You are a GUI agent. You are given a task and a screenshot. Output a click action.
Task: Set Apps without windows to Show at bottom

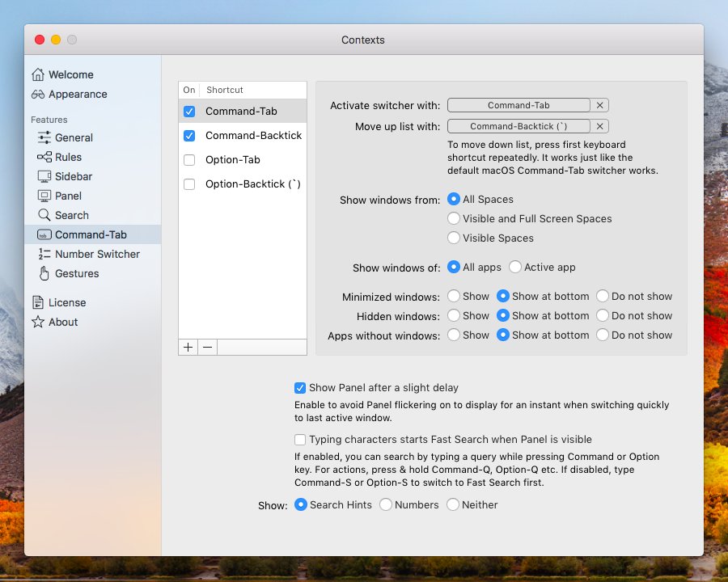[x=503, y=335]
